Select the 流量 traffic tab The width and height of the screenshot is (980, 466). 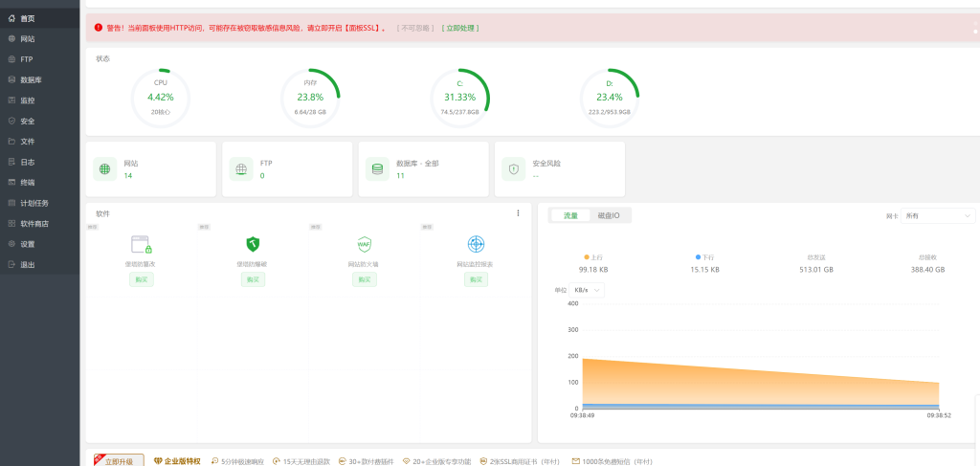tap(570, 216)
